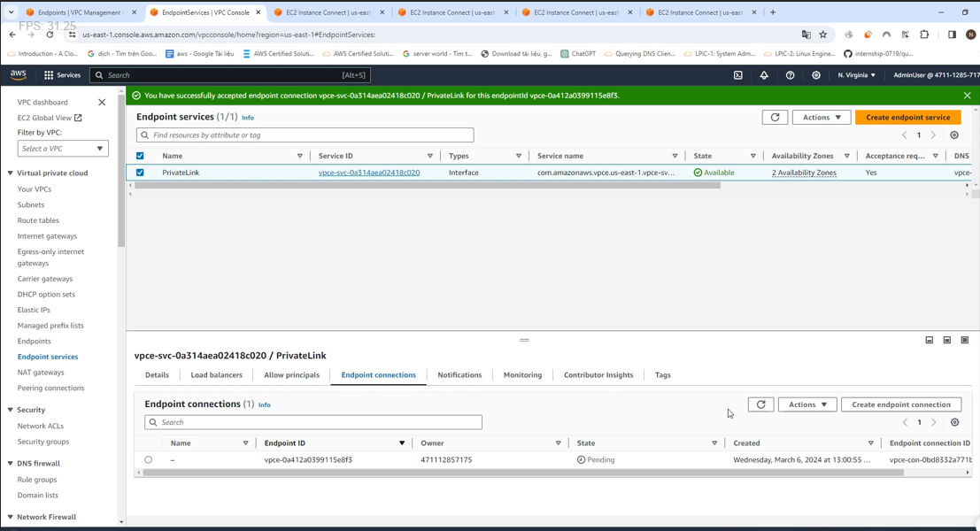
Task: Open the Endpoint connections Actions dropdown
Action: pos(807,404)
